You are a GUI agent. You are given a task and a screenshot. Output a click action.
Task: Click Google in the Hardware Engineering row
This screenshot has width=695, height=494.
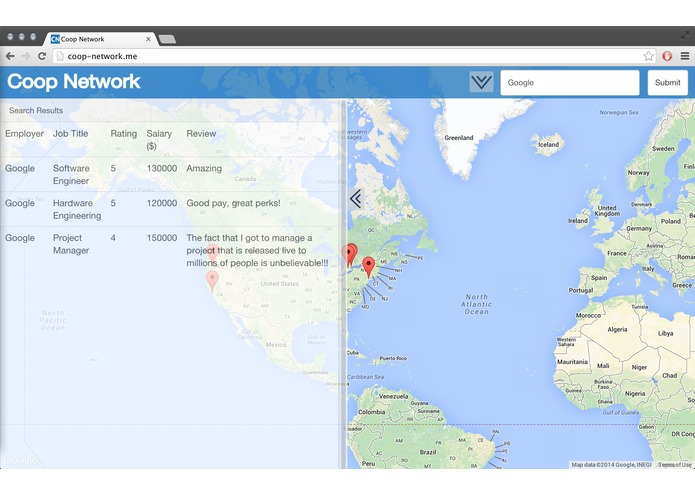coord(20,203)
